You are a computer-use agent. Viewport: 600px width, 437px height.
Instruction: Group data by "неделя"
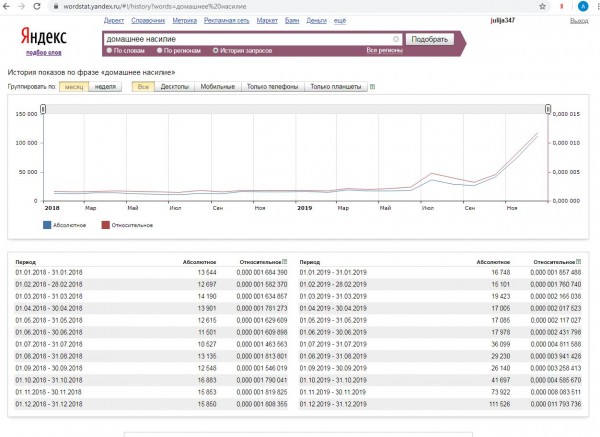104,87
